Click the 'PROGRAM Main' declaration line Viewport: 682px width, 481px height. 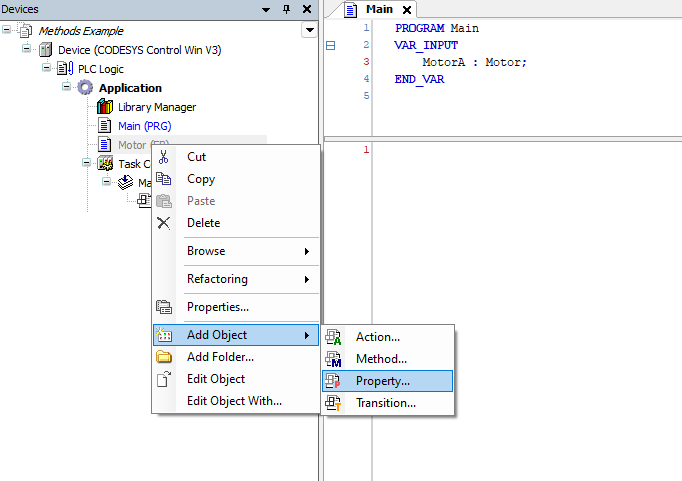437,28
